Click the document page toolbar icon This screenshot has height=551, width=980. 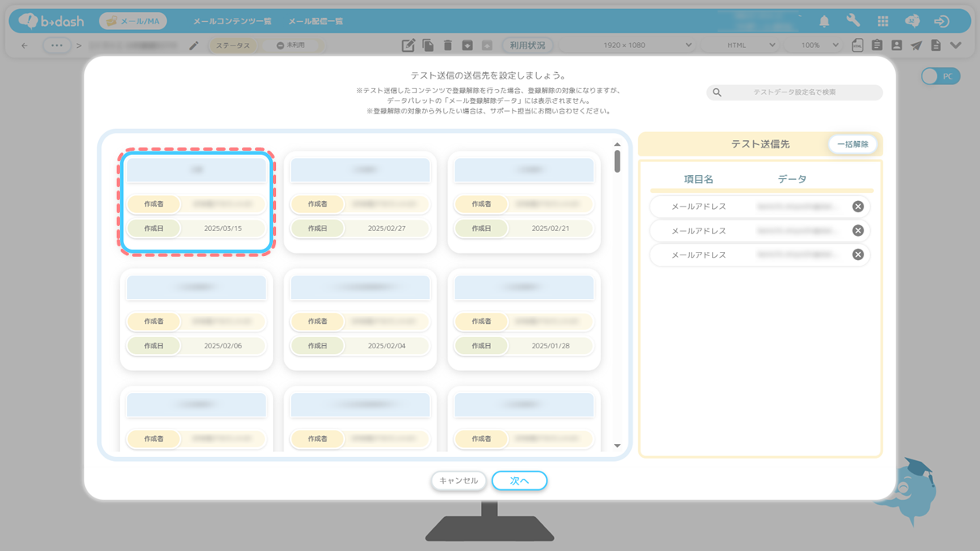(935, 45)
